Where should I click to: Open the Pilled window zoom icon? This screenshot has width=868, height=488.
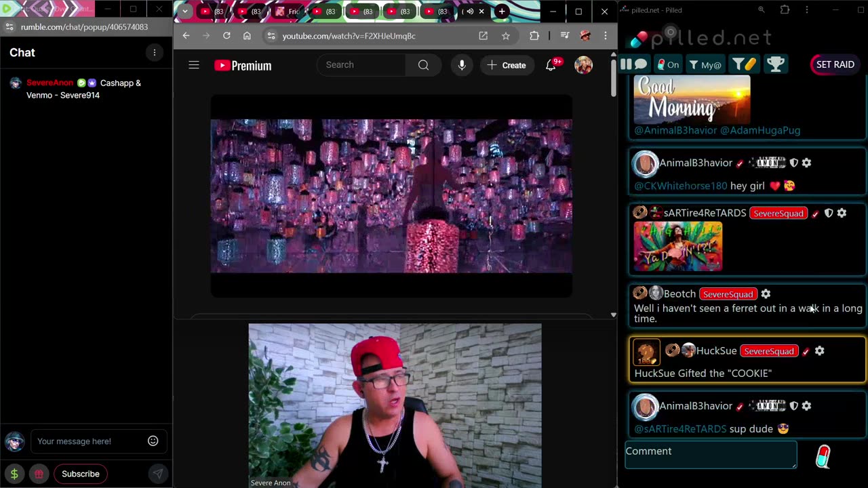(762, 10)
